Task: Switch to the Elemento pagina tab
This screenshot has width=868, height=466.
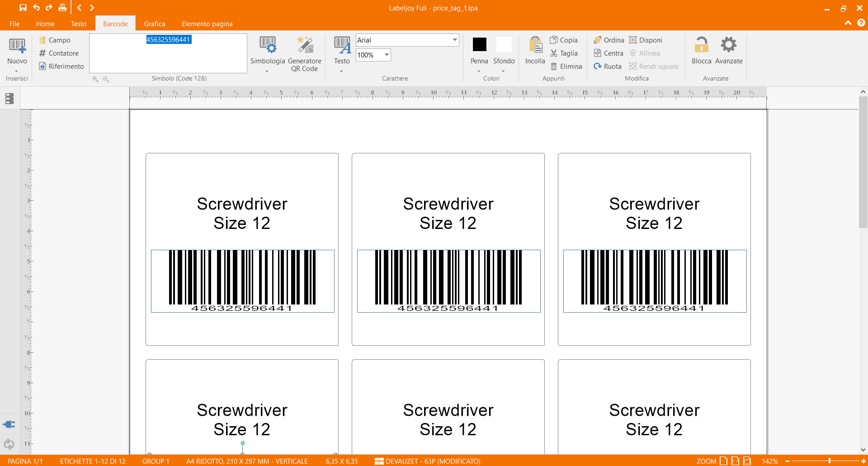Action: pos(207,24)
